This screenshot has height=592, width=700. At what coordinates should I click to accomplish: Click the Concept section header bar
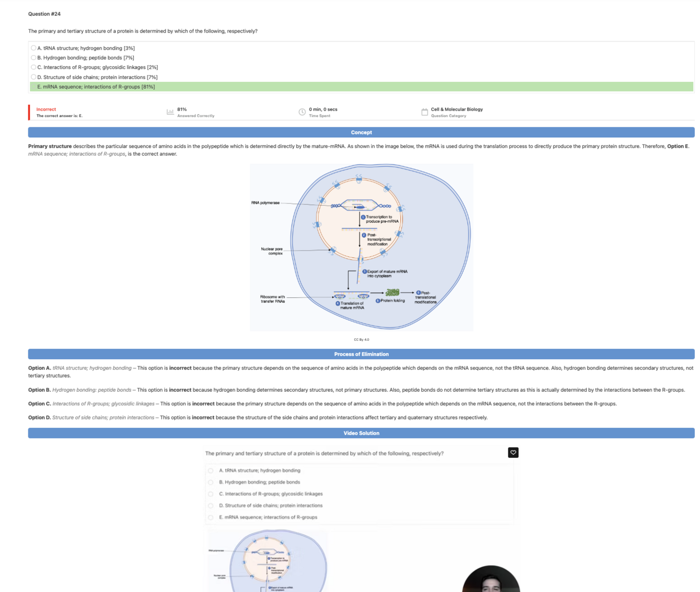coord(362,133)
